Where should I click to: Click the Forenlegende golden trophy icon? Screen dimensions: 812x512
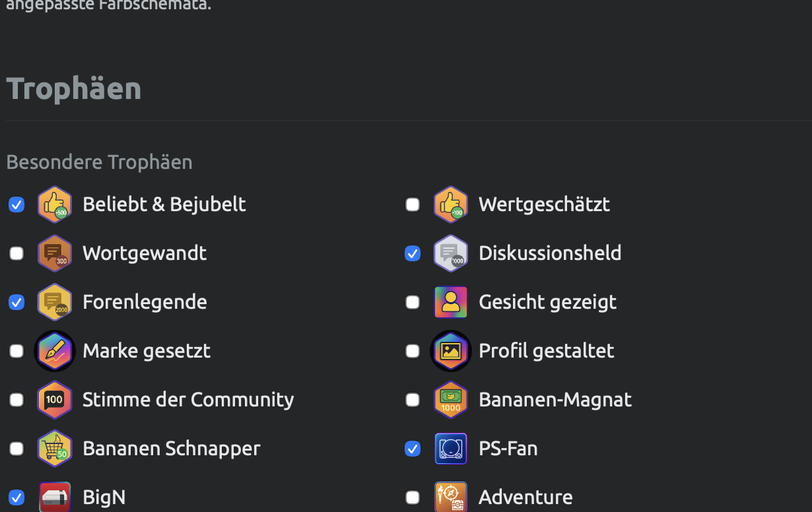(55, 302)
